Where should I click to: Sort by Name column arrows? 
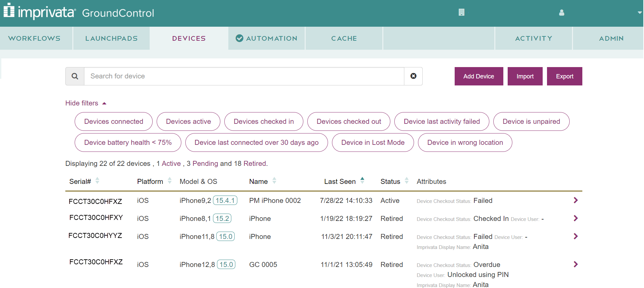[x=274, y=181]
